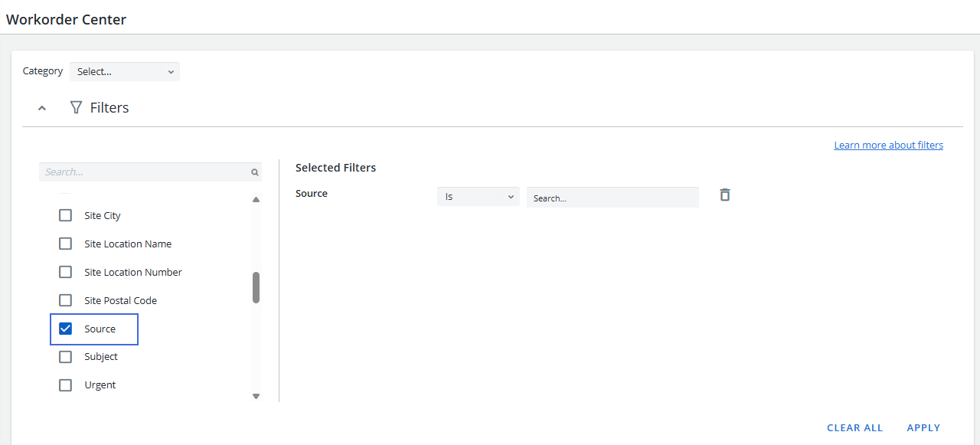Click the filter list scrollbar thumb
The height and width of the screenshot is (445, 980).
point(256,287)
